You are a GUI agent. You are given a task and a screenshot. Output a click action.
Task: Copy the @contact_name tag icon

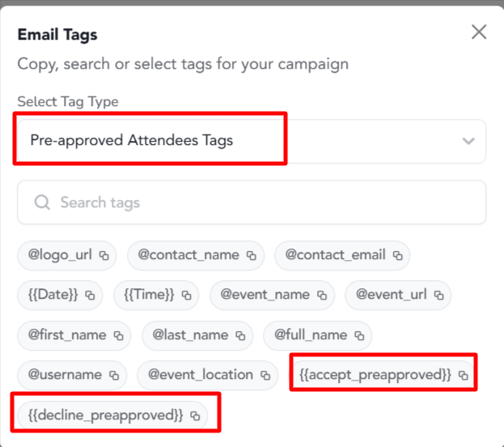251,256
